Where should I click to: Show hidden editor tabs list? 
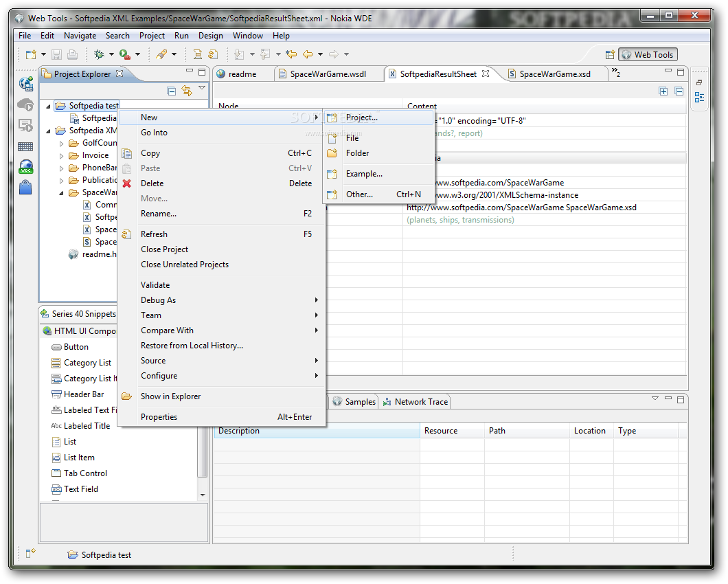point(615,72)
